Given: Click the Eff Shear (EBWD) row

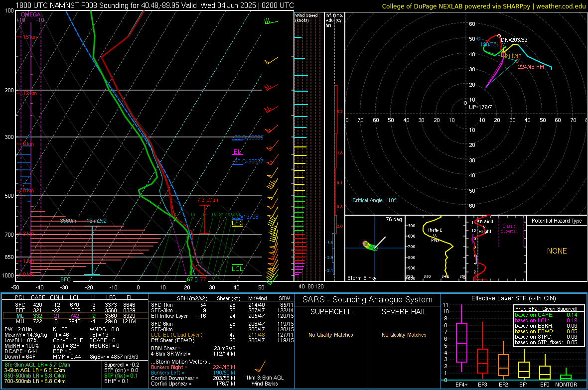Looking at the screenshot, I should coord(222,341).
